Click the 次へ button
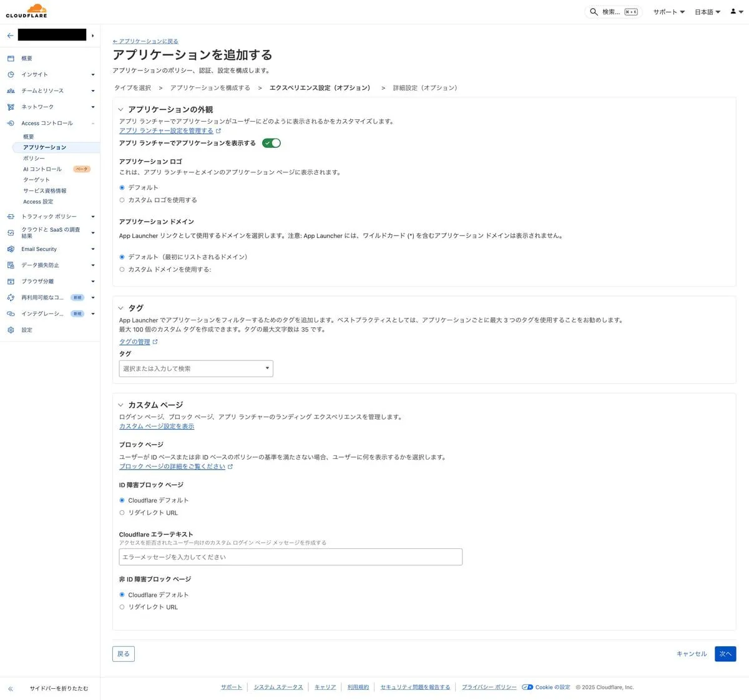The height and width of the screenshot is (700, 749). click(725, 654)
